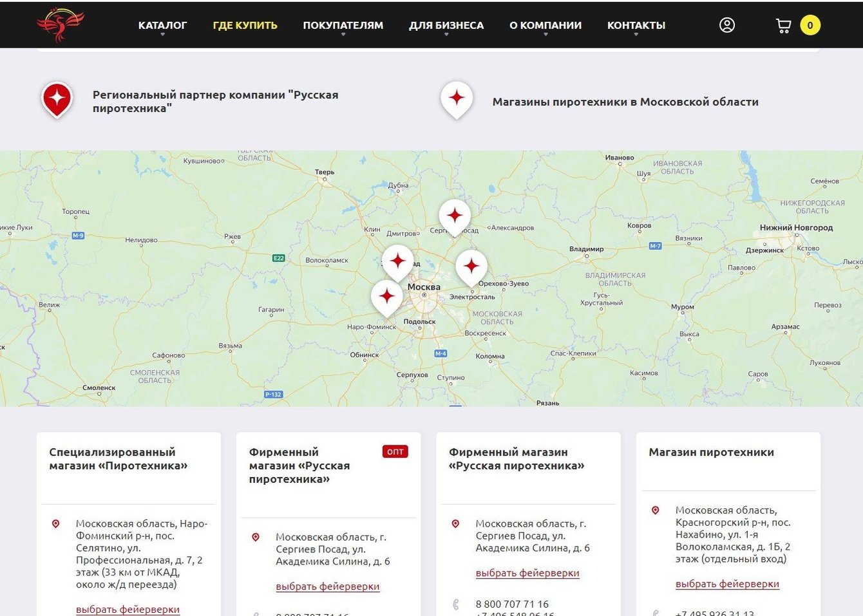Expand the КАТАЛОГ menu
Screen dimensions: 863x616
click(162, 26)
